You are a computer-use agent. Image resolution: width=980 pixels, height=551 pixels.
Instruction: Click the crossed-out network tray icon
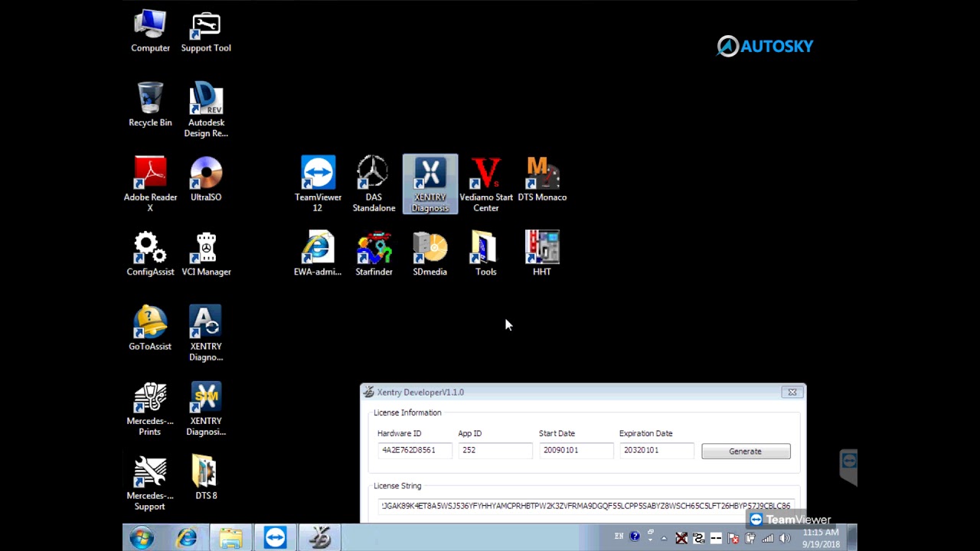tap(681, 539)
